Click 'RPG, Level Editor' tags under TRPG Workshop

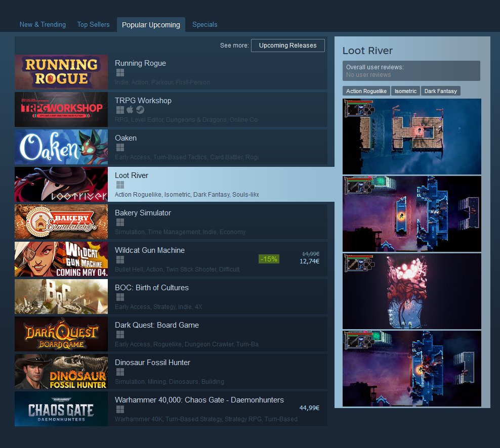tap(187, 120)
